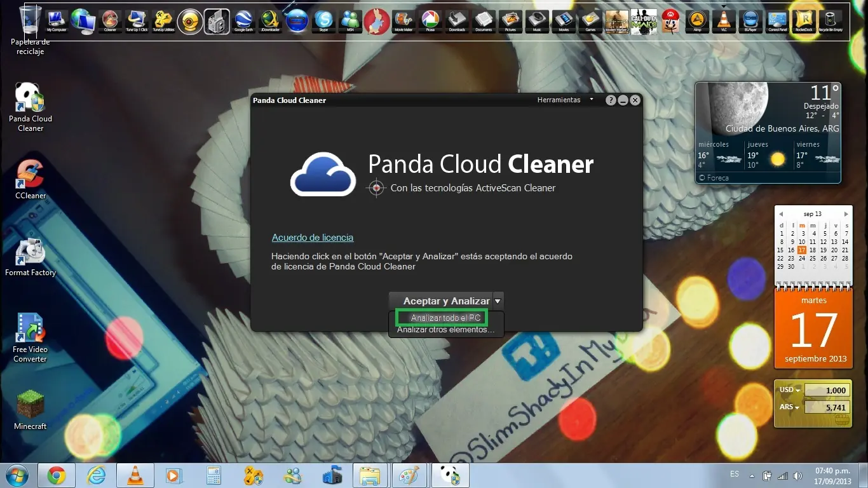Viewport: 868px width, 488px height.
Task: Launch VLC from the top dock
Action: coord(724,22)
